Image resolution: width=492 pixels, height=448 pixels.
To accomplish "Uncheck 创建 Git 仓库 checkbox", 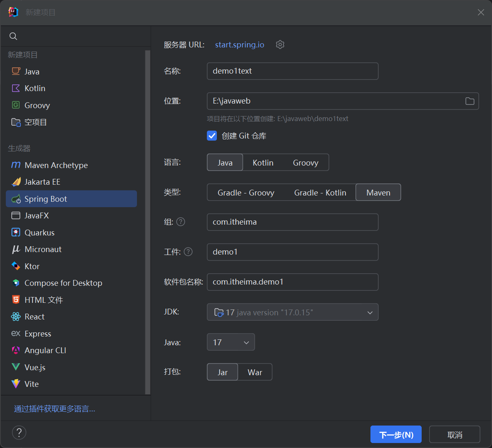I will tap(212, 136).
